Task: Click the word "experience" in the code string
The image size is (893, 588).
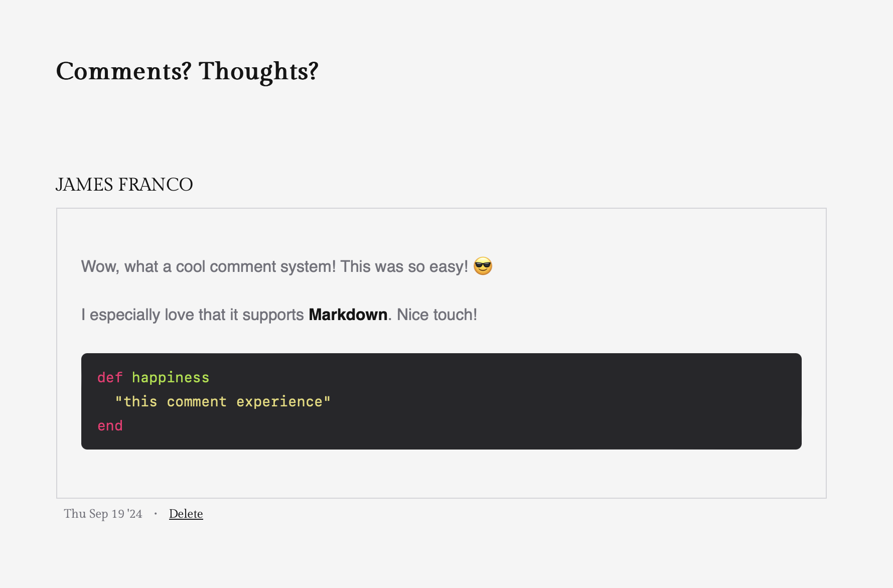Action: [x=279, y=401]
